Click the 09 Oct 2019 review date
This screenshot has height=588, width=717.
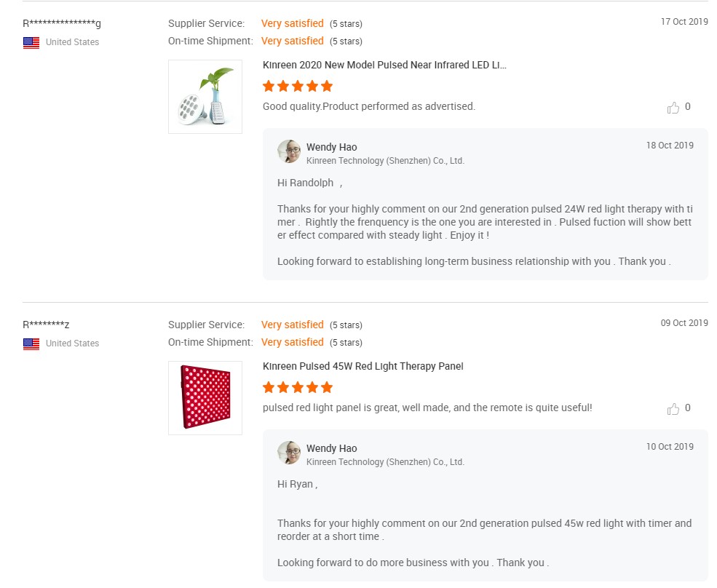pyautogui.click(x=684, y=323)
